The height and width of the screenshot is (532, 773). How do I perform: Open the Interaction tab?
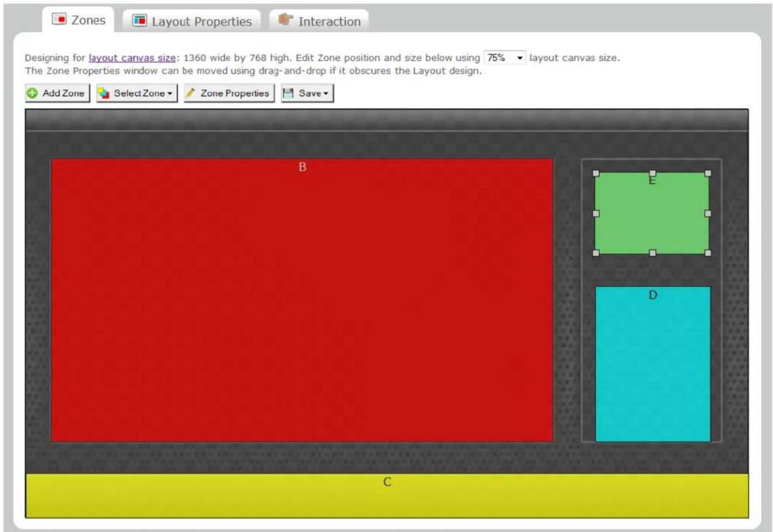click(x=319, y=21)
